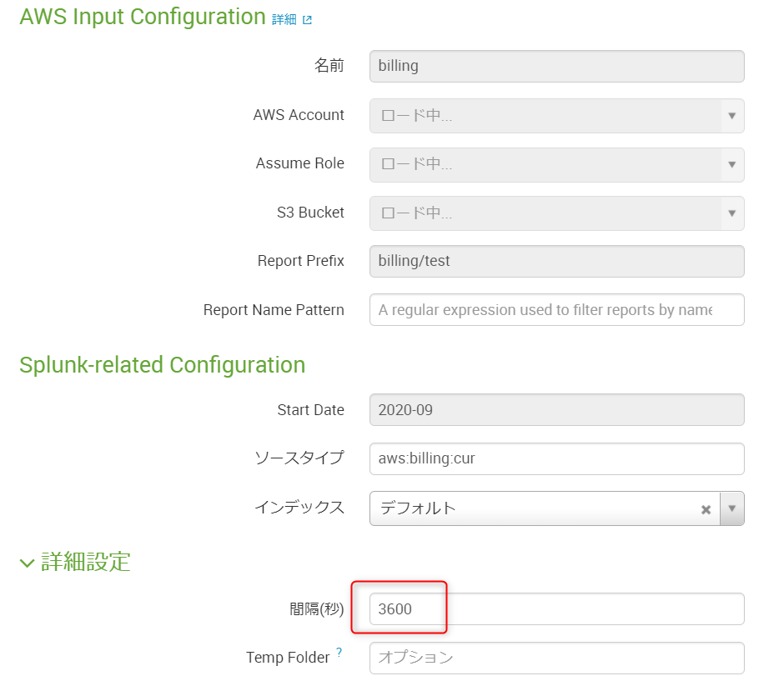Click the Temp Folder help question mark
The image size is (784, 696).
pyautogui.click(x=339, y=652)
